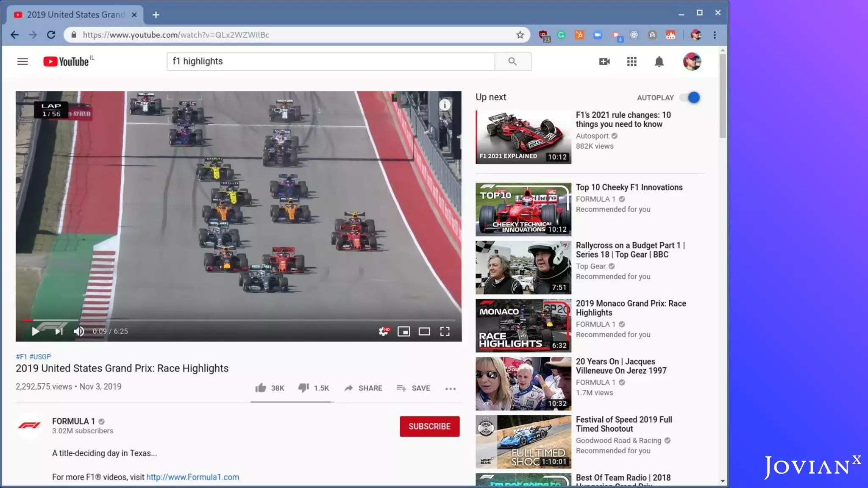The width and height of the screenshot is (868, 488).
Task: Skip to the next video
Action: coord(59,331)
